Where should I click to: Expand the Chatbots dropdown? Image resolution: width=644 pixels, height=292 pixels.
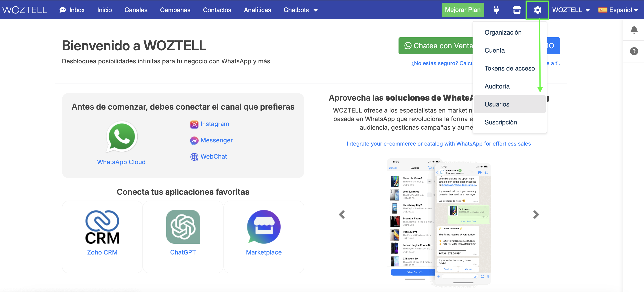(300, 10)
